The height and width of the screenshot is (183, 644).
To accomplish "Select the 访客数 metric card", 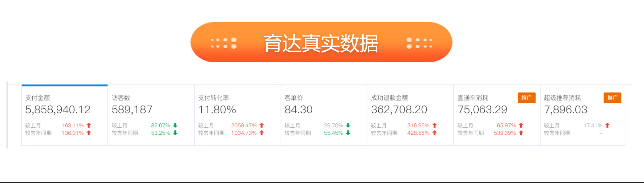I will tap(151, 115).
